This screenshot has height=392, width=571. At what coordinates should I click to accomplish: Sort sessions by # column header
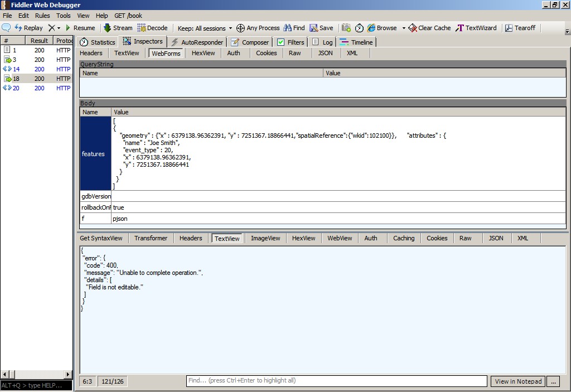pyautogui.click(x=13, y=41)
